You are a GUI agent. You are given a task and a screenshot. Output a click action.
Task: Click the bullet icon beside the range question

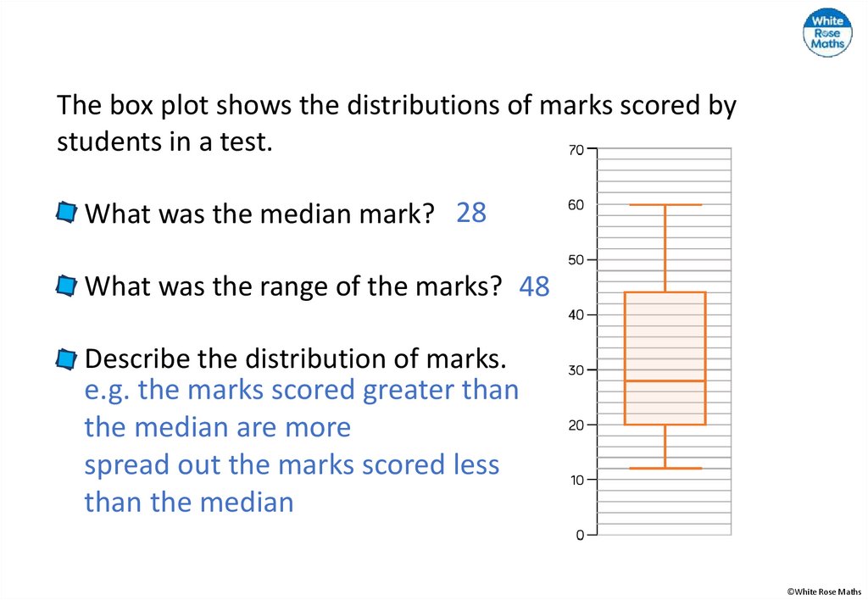click(66, 286)
